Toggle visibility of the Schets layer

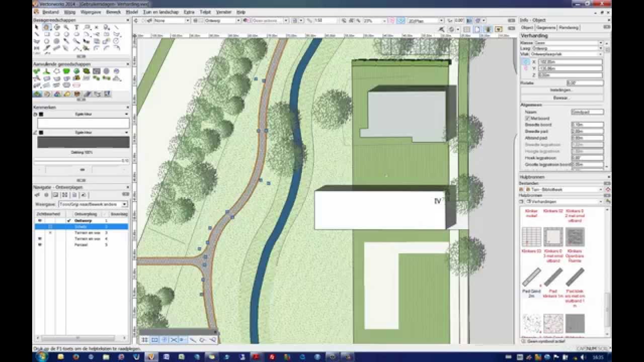point(50,227)
